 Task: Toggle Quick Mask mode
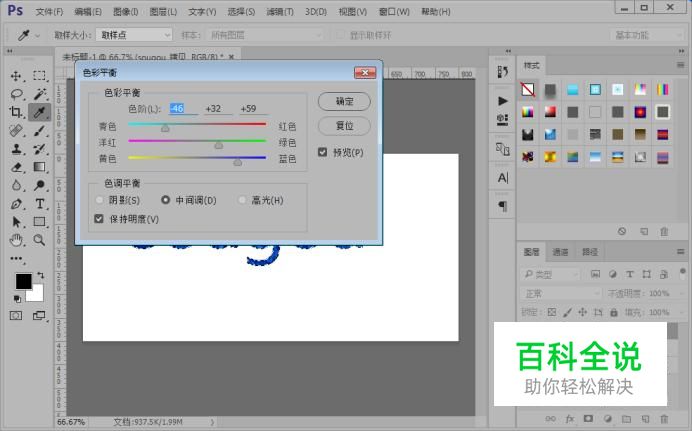pyautogui.click(x=16, y=315)
